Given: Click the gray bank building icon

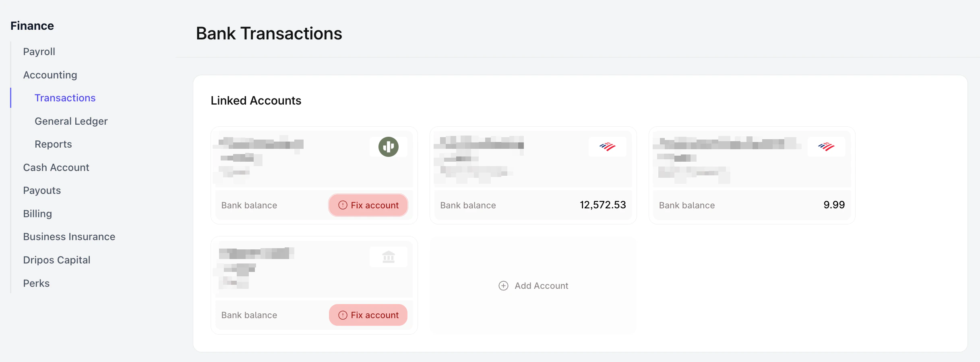Looking at the screenshot, I should tap(389, 257).
